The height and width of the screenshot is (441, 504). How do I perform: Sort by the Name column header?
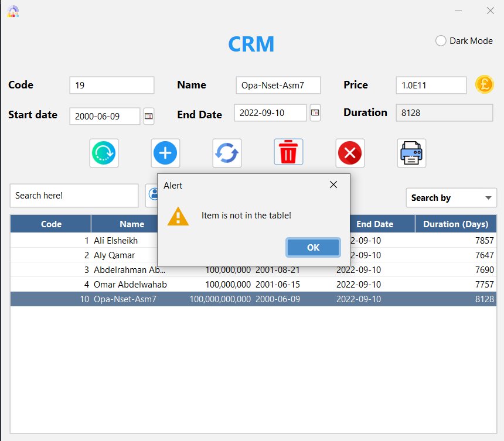pyautogui.click(x=125, y=224)
